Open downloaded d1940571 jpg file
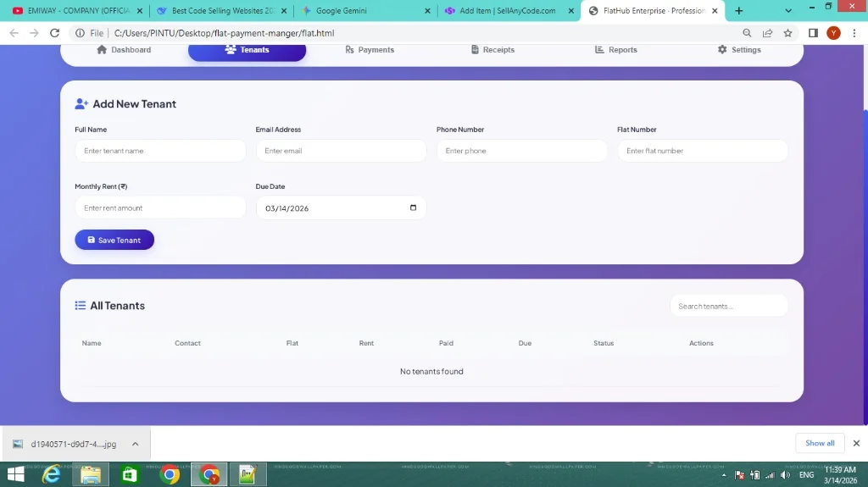Screen dimensions: 868x487 click(x=64, y=444)
